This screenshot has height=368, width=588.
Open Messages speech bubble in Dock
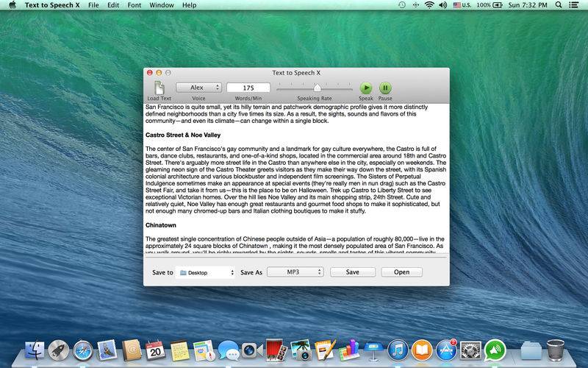click(x=229, y=351)
